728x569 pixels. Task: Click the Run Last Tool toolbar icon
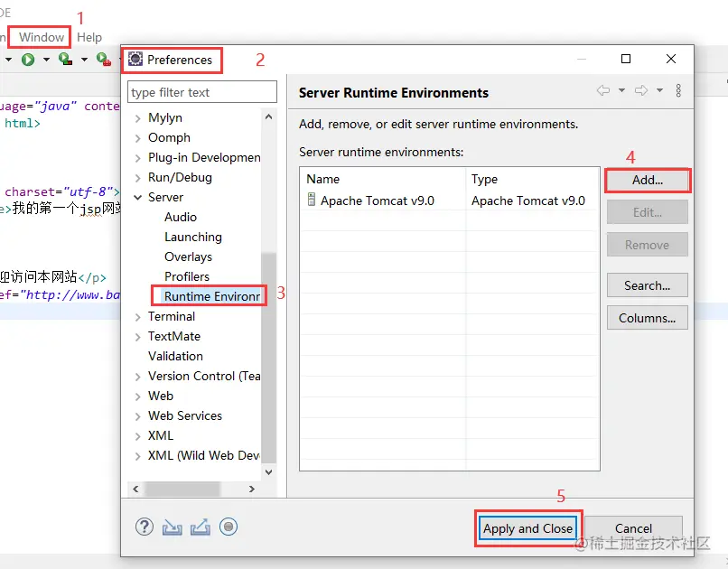(104, 59)
